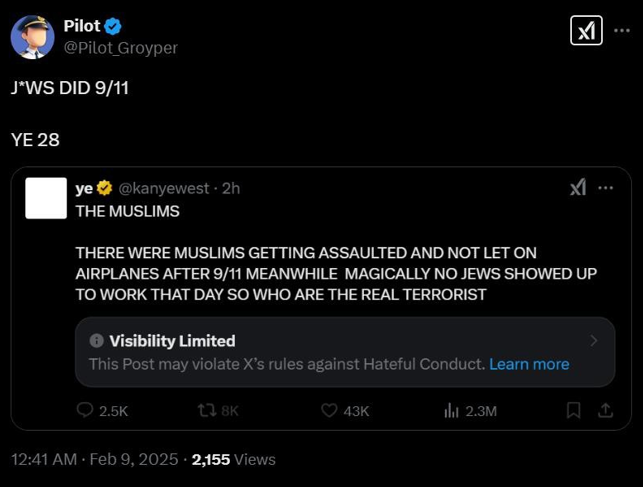Open the More menu on Pilot's post

[x=622, y=31]
